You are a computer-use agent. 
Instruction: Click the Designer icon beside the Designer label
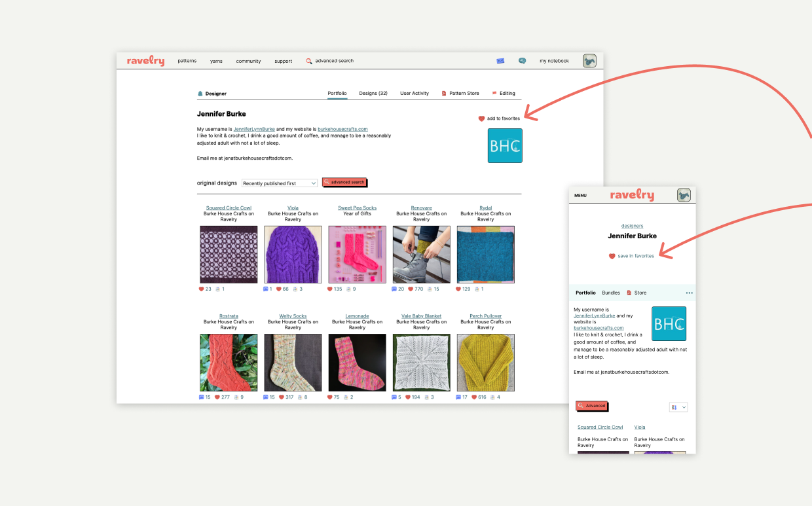pos(200,94)
